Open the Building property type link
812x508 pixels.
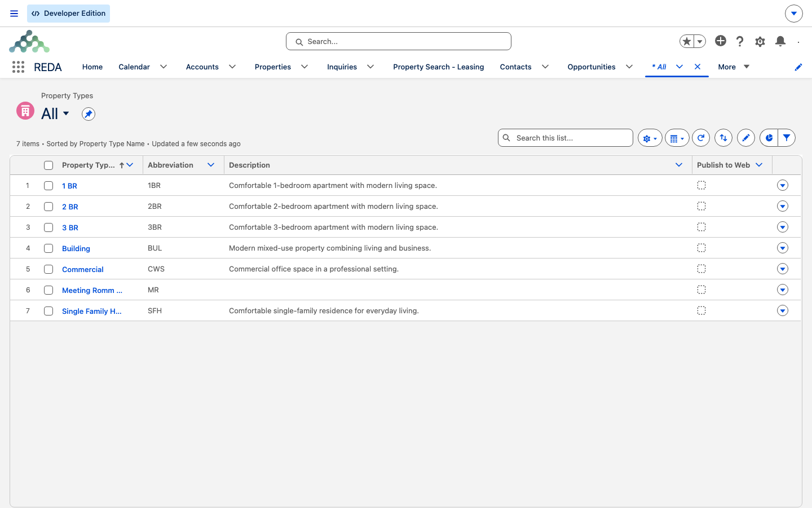[x=76, y=248]
